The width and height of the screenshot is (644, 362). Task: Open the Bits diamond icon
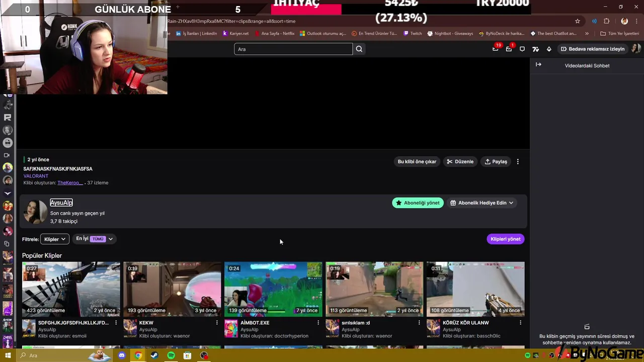(549, 49)
